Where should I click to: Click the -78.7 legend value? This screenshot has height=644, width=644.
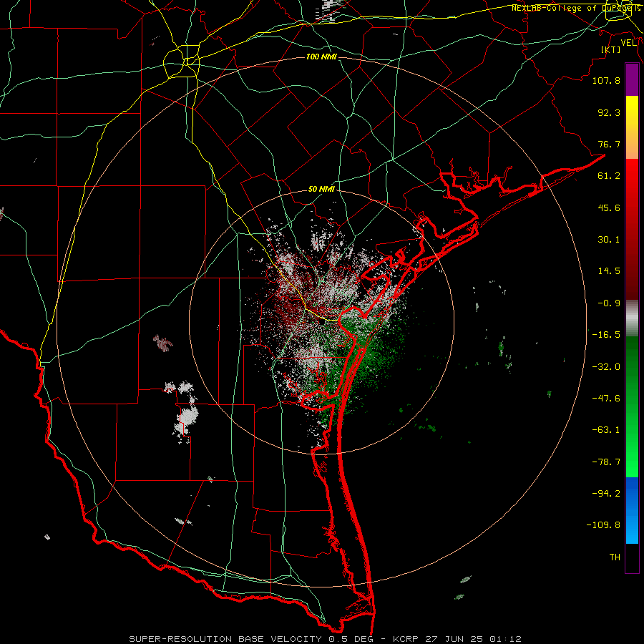coord(606,462)
